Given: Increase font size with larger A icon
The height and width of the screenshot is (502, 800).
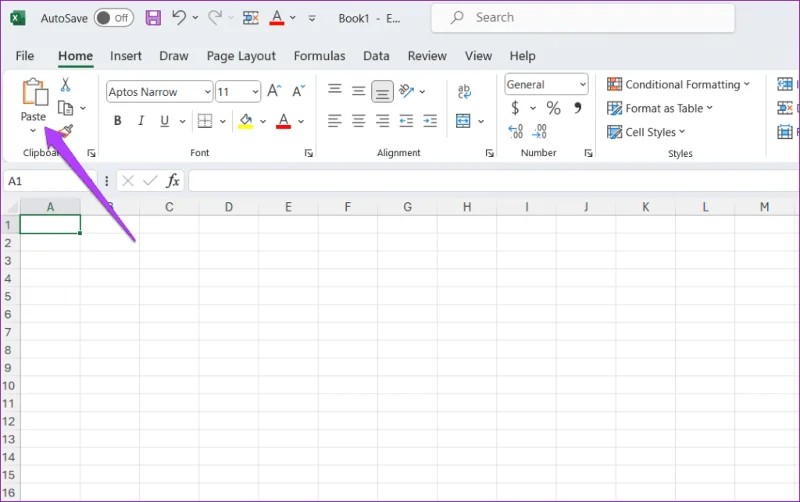Looking at the screenshot, I should [274, 91].
